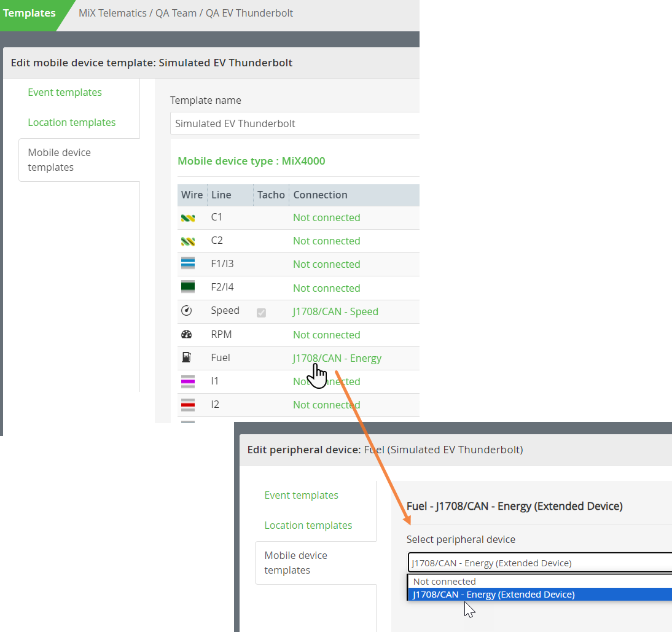Open the Select peripheral device dropdown

[x=539, y=563]
